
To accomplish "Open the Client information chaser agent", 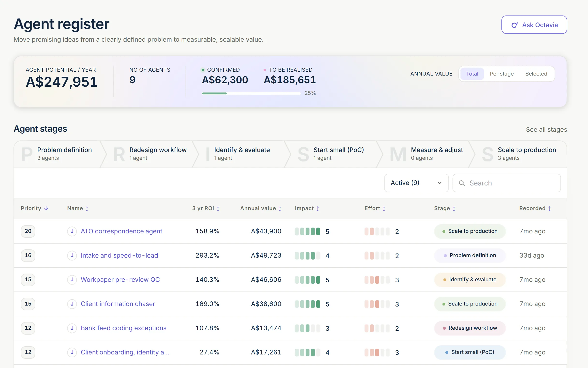I will pos(118,304).
